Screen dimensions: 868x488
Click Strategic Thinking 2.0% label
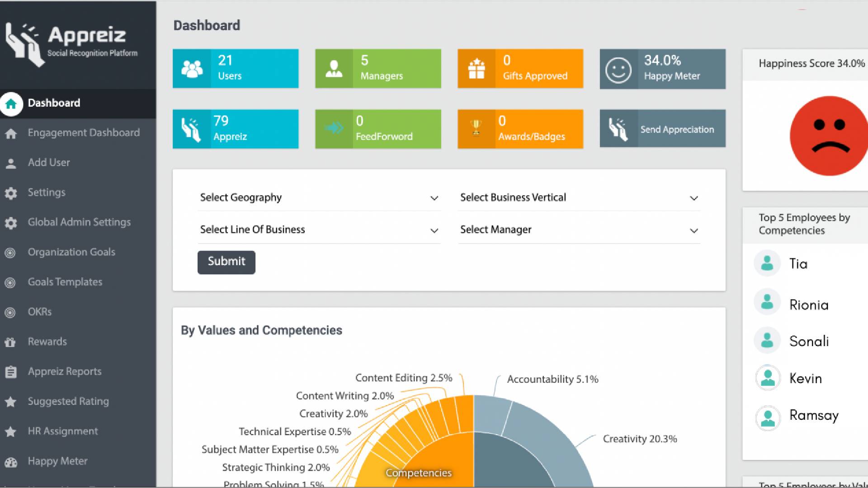[x=276, y=468]
